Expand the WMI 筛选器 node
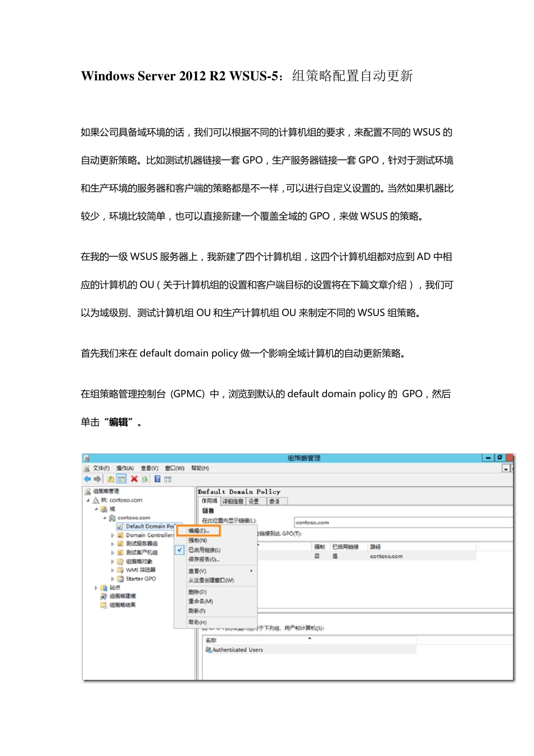Viewport: 534px width, 756px height. click(x=112, y=570)
